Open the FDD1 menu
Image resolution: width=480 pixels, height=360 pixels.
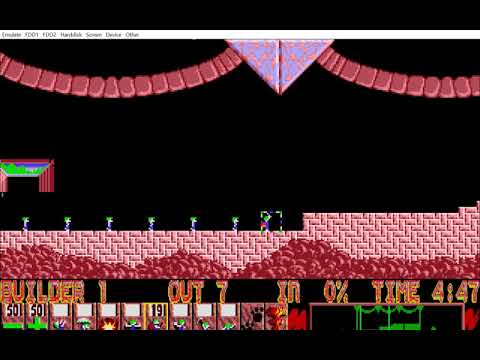(x=32, y=35)
